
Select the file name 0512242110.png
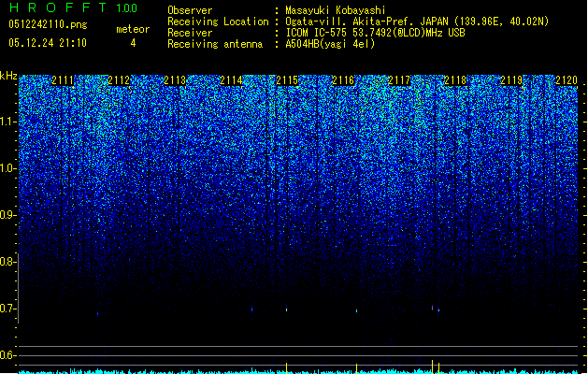(x=48, y=24)
